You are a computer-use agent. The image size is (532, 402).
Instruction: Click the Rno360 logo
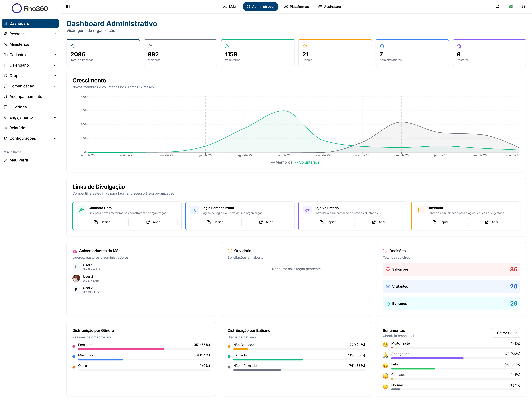pos(30,8)
